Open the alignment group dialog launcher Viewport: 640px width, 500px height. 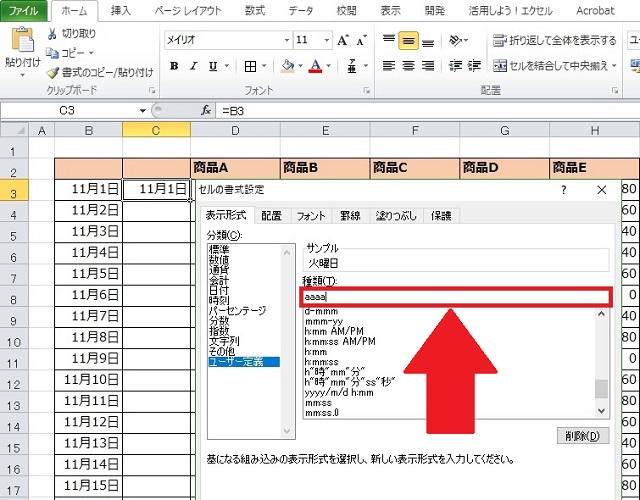point(615,91)
